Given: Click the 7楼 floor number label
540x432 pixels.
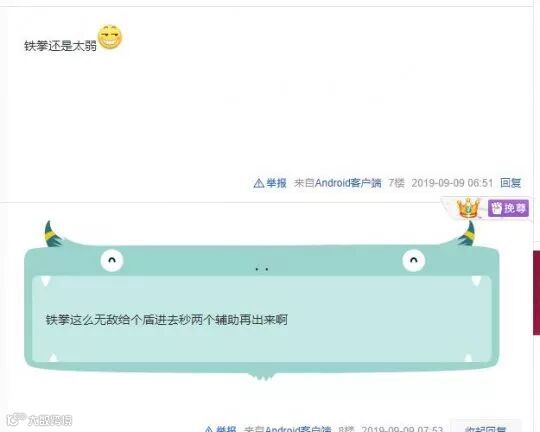Looking at the screenshot, I should pos(396,183).
